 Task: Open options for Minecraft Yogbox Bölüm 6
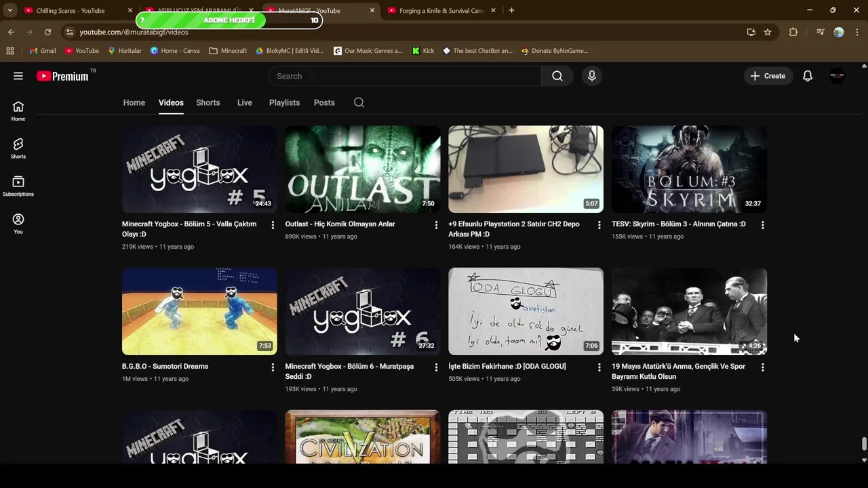click(436, 367)
